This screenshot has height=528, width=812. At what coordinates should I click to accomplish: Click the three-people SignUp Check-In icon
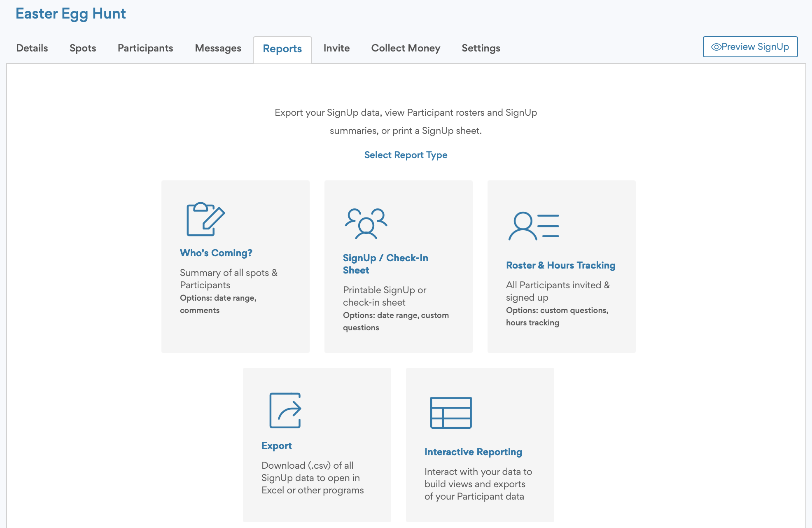coord(366,224)
